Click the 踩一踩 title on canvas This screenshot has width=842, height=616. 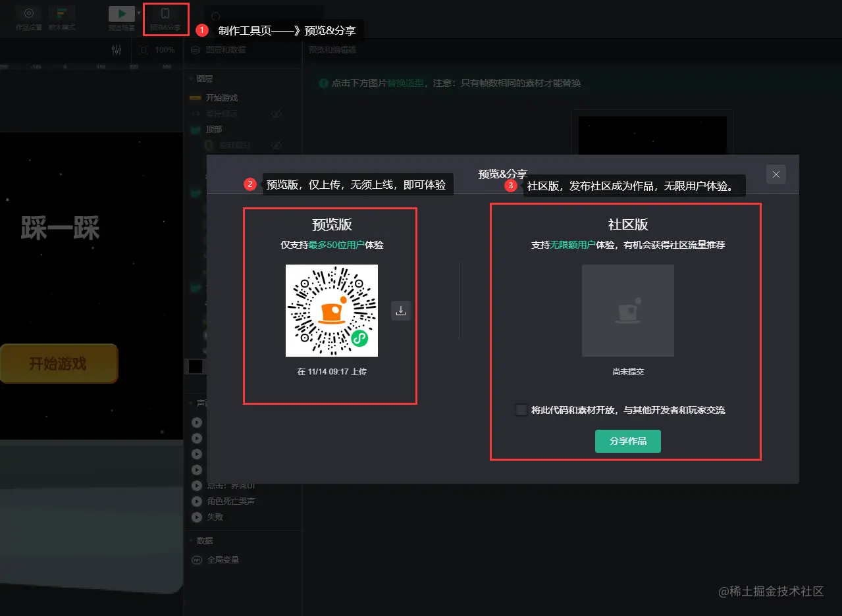click(x=60, y=228)
